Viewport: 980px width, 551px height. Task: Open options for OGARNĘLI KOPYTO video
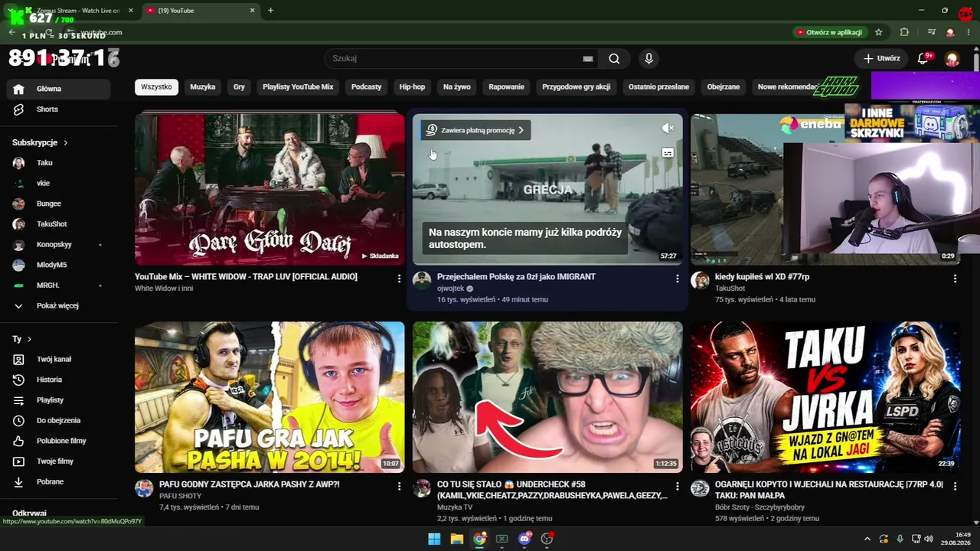tap(955, 486)
